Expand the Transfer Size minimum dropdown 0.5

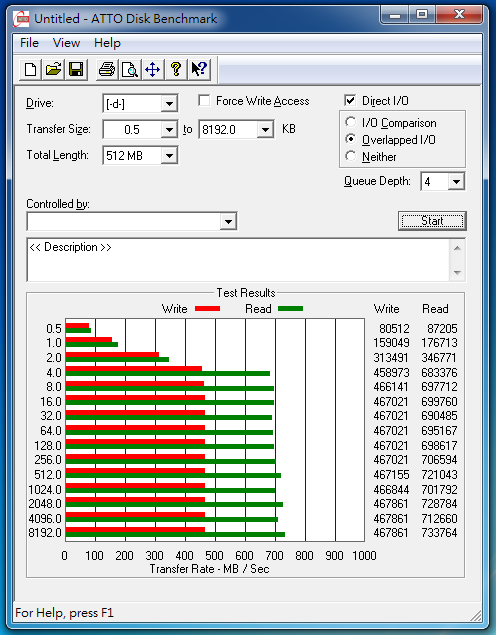(169, 130)
